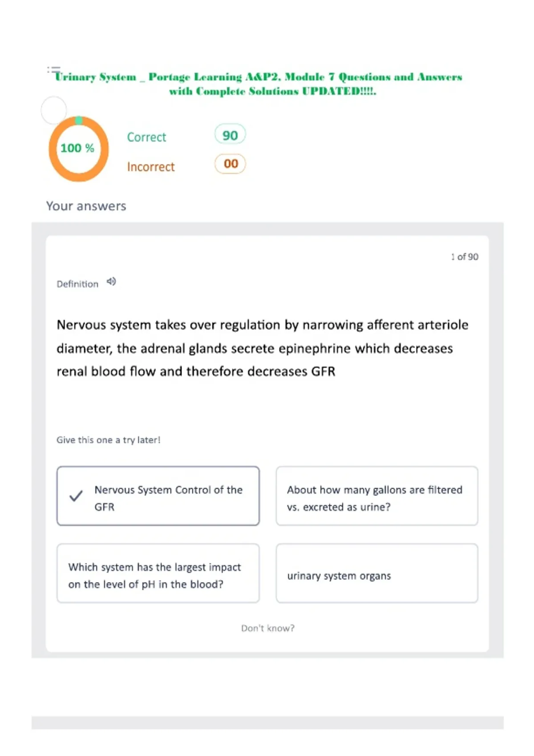The width and height of the screenshot is (534, 756).
Task: Click the 'Definition' label on the card
Action: (x=77, y=284)
